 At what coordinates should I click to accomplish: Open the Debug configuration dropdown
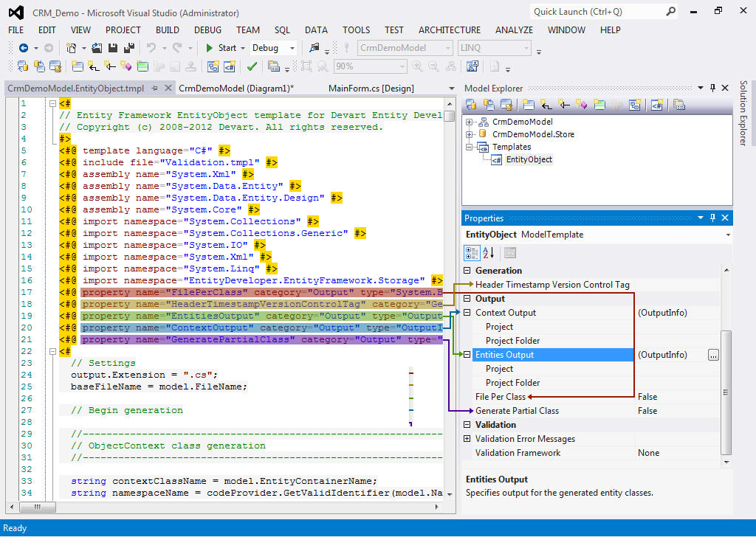coord(292,48)
